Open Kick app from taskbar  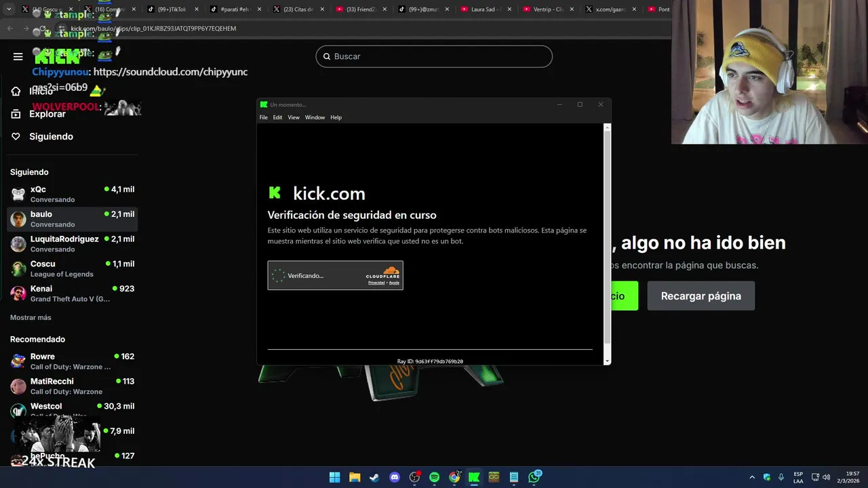(474, 477)
